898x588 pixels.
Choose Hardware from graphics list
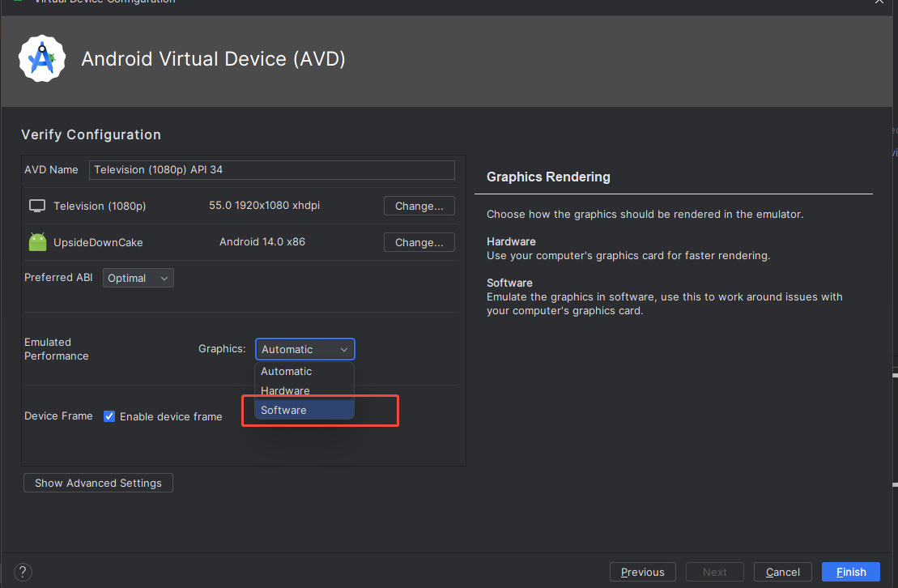point(304,390)
